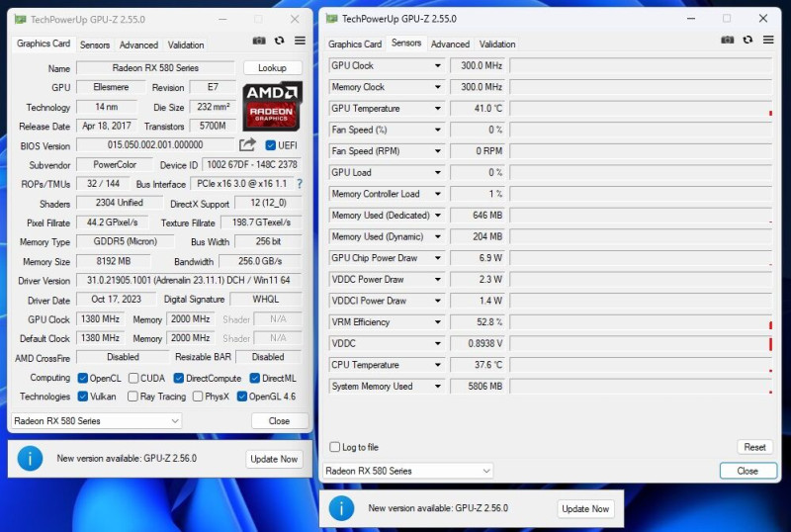Viewport: 791px width, 532px height.
Task: Click Update Now in left notification
Action: point(274,459)
